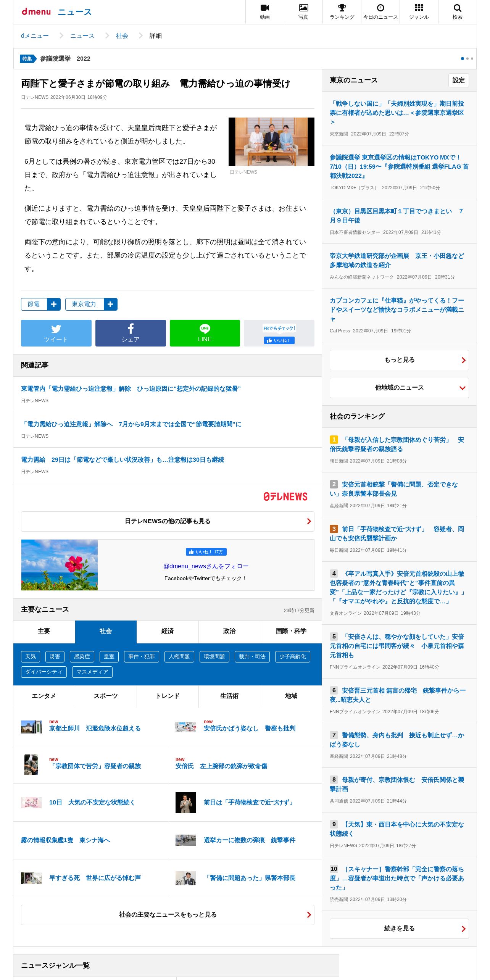Click the FB いいね！ button under FBでもチェック
This screenshot has width=490, height=980.
pyautogui.click(x=279, y=340)
